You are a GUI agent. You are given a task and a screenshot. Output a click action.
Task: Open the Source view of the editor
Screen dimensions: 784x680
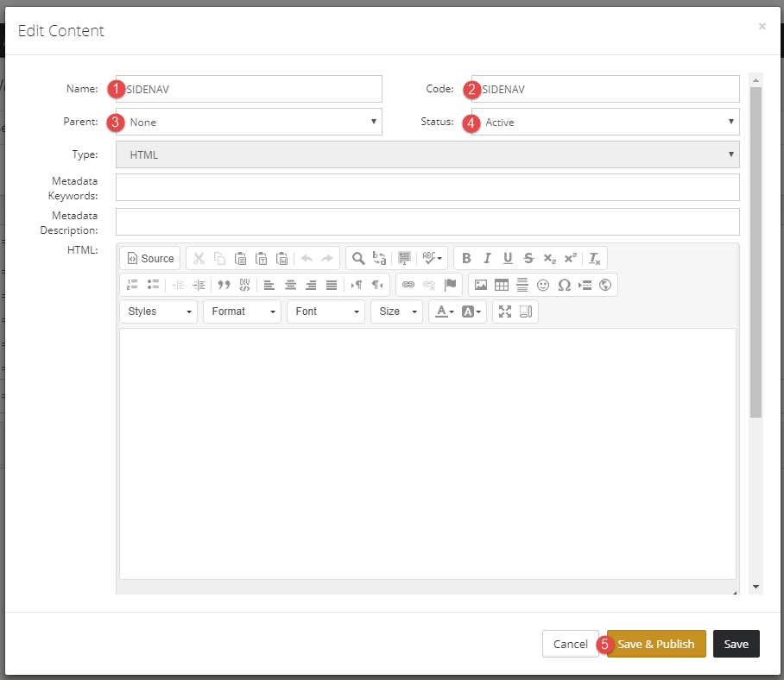(150, 258)
